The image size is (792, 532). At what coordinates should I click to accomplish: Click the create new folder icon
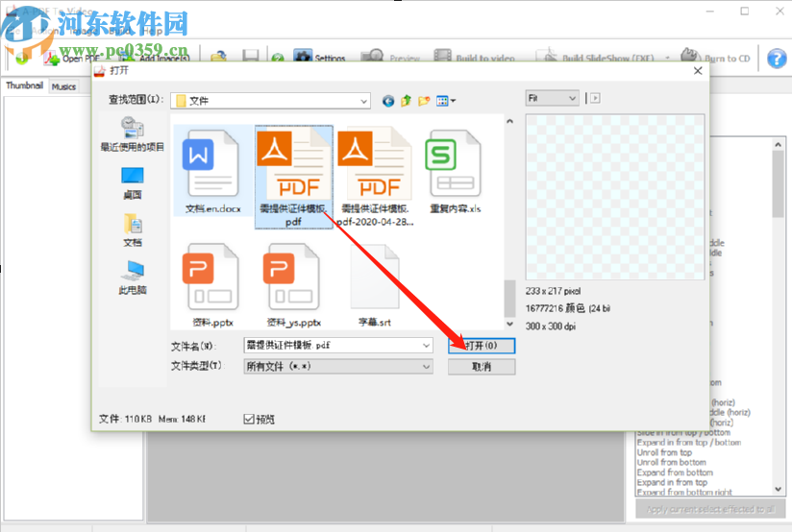coord(424,101)
